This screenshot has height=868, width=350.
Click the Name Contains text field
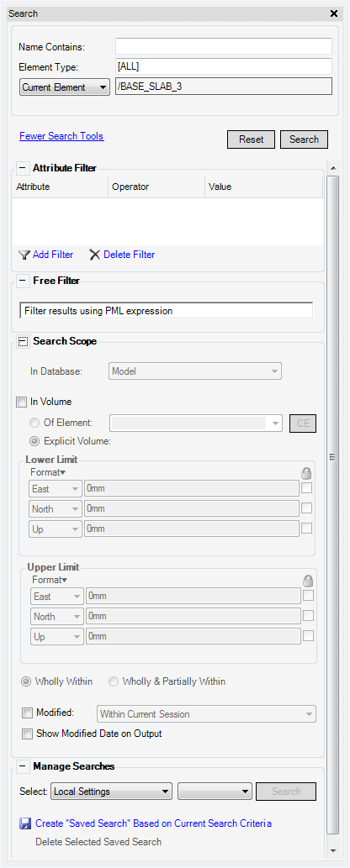[x=224, y=46]
